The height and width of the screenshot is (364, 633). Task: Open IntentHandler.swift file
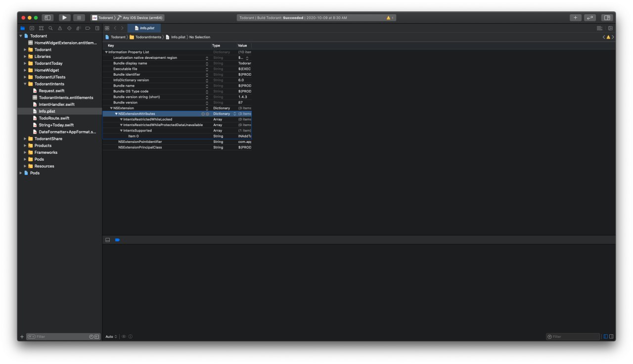(56, 104)
